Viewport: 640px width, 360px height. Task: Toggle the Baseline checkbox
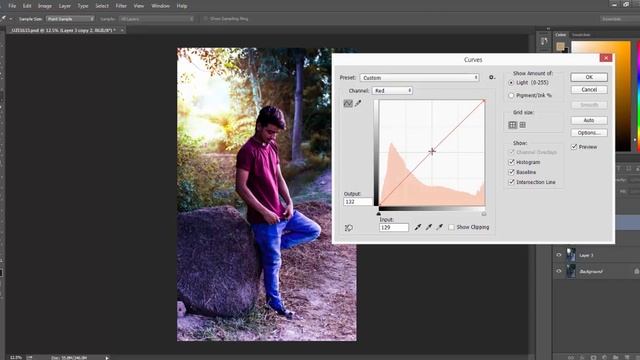[x=511, y=172]
